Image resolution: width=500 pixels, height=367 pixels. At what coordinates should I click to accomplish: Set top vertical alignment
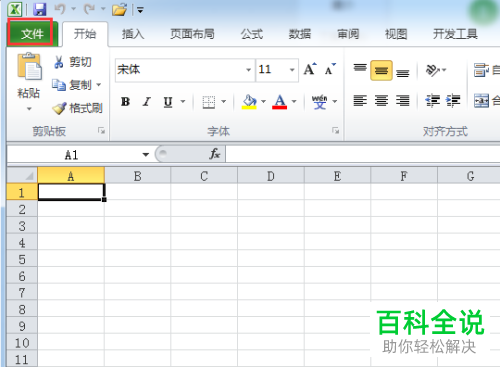pyautogui.click(x=360, y=68)
